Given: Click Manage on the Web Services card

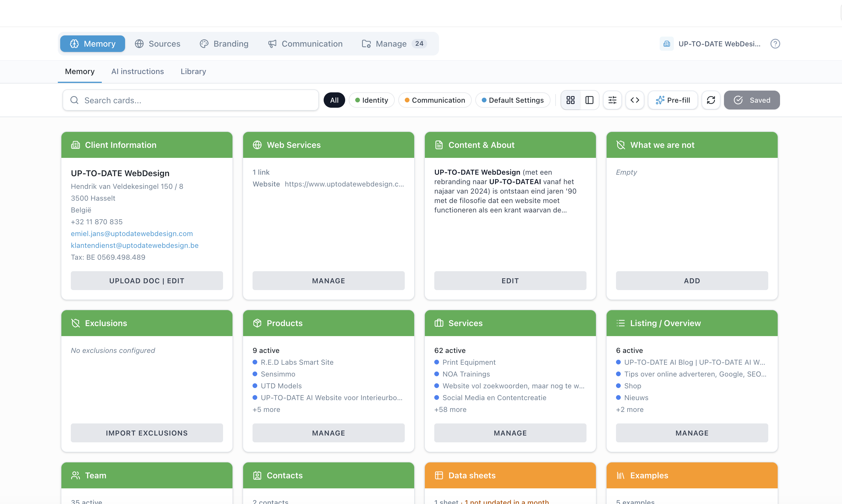Looking at the screenshot, I should (x=328, y=281).
